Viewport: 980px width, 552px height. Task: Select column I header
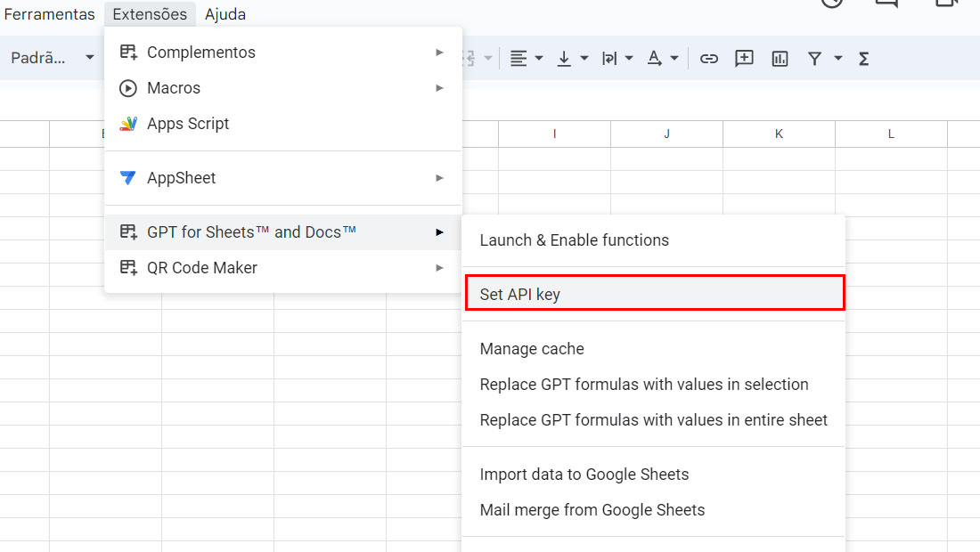click(554, 134)
